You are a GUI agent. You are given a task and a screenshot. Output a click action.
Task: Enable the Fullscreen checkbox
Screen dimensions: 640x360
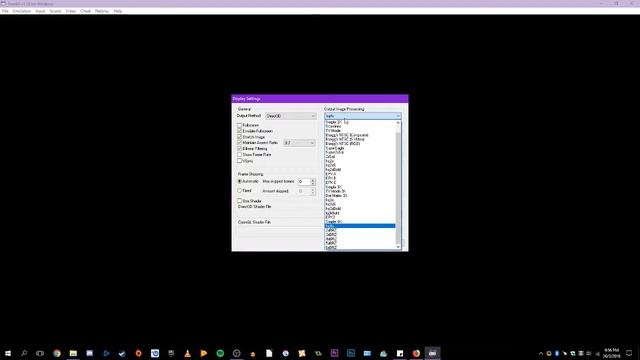(x=240, y=125)
